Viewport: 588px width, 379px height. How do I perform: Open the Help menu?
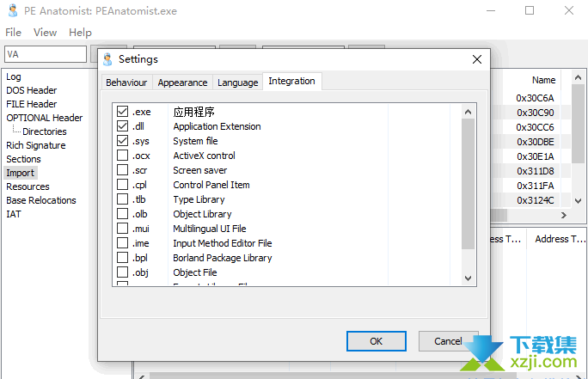click(x=80, y=33)
